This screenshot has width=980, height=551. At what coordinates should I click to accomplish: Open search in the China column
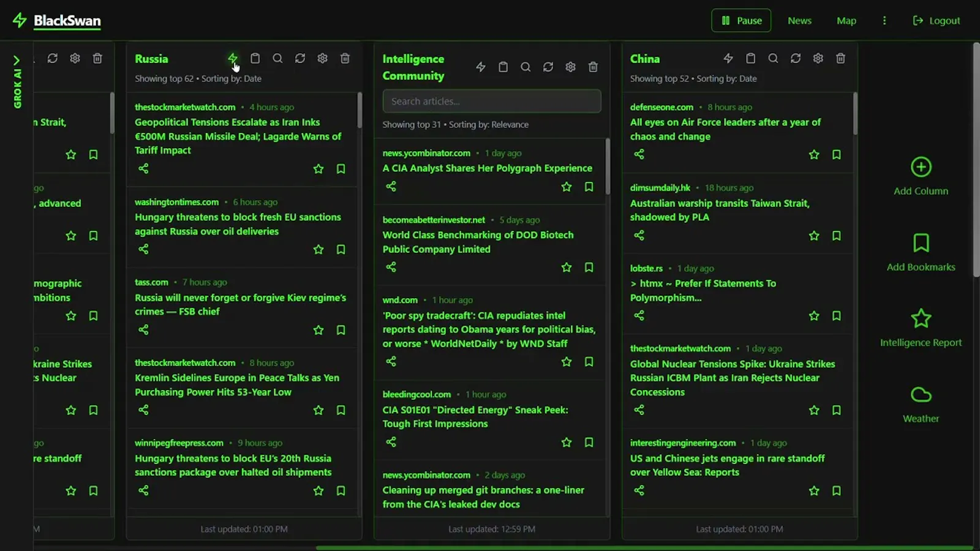[x=773, y=58]
